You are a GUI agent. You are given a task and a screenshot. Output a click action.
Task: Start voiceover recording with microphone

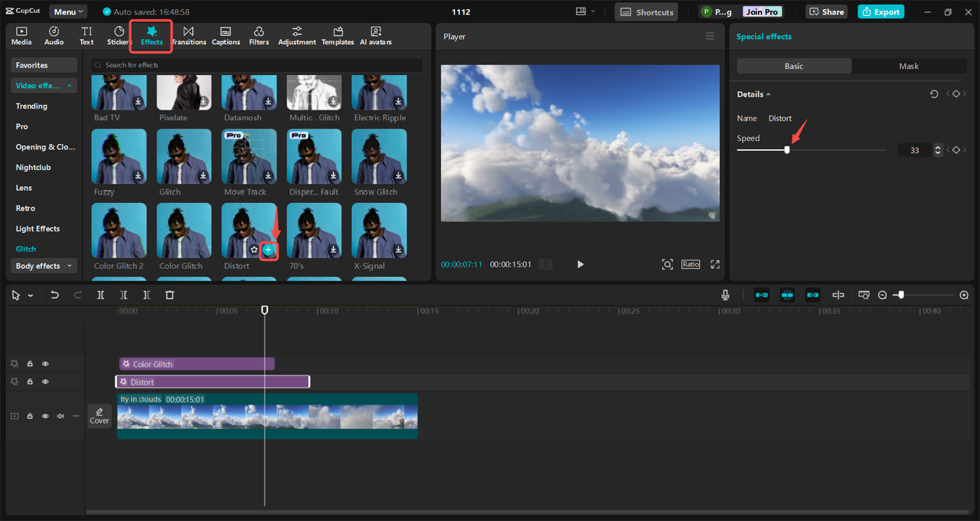coord(725,295)
